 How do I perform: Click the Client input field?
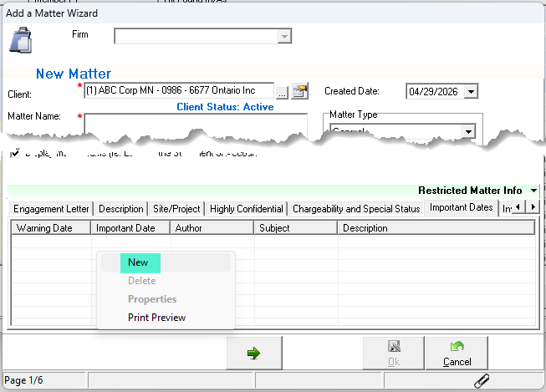click(x=179, y=90)
